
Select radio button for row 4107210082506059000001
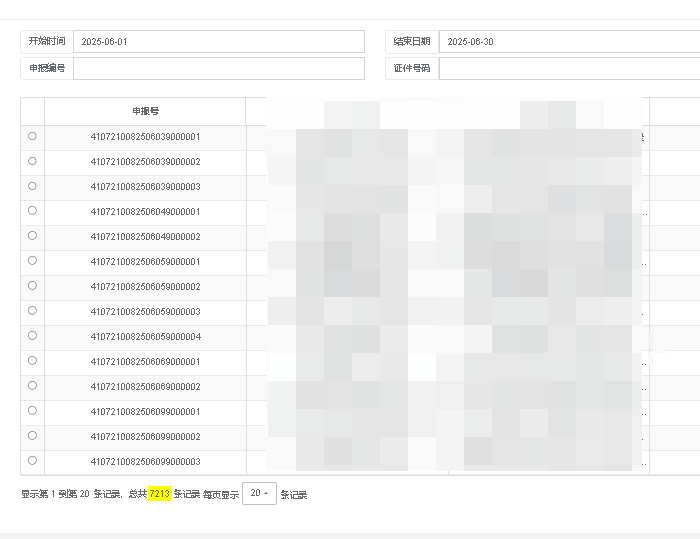tap(32, 261)
